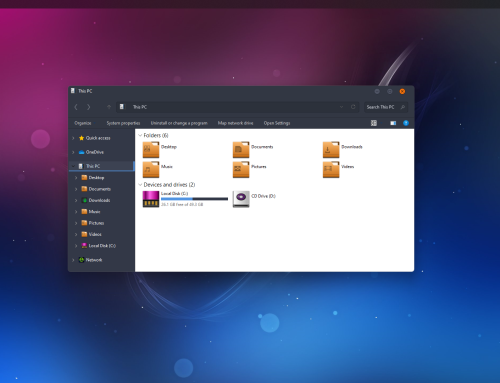This screenshot has width=500, height=383.
Task: Open the Documents folder icon in Folders section
Action: click(241, 149)
